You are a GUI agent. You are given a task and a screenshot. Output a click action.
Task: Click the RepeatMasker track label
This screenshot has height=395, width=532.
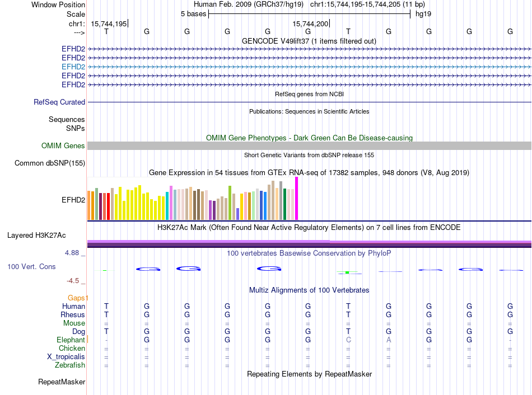click(x=62, y=382)
